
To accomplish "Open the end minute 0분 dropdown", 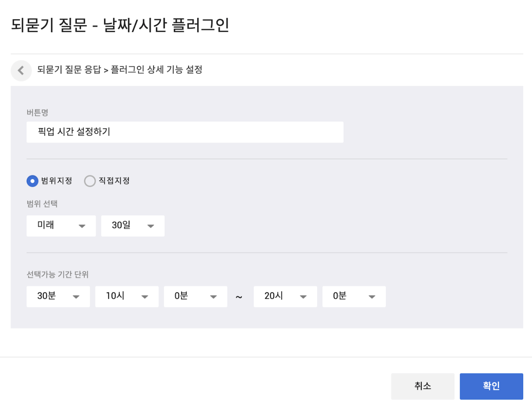I will coord(354,296).
